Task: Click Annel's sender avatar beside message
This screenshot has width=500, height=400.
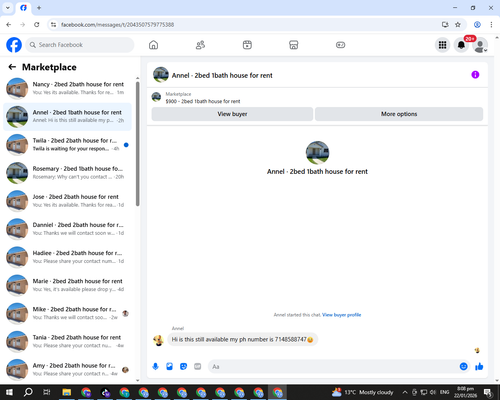Action: point(158,340)
